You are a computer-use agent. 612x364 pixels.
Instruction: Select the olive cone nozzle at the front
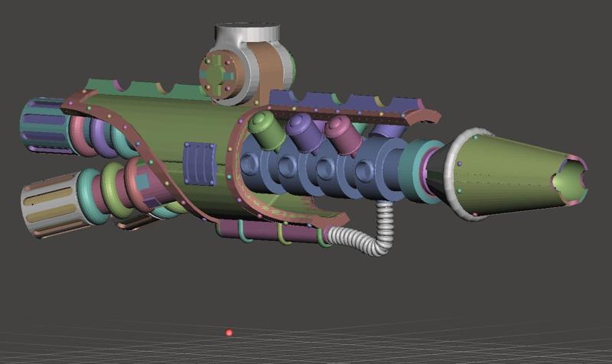click(515, 174)
